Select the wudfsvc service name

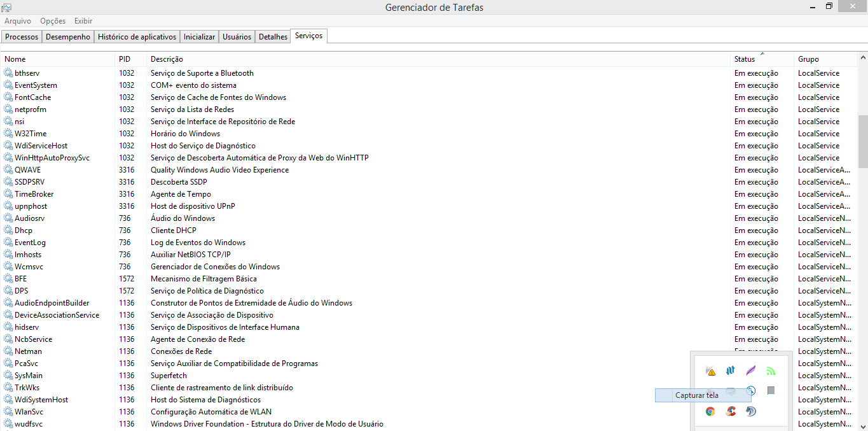click(29, 424)
